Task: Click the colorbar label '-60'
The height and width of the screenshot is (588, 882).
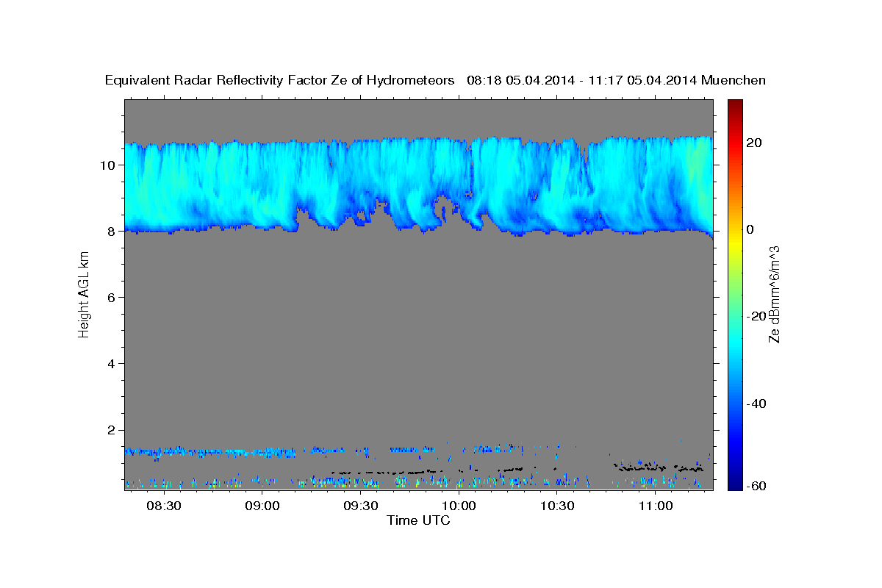Action: [x=755, y=487]
